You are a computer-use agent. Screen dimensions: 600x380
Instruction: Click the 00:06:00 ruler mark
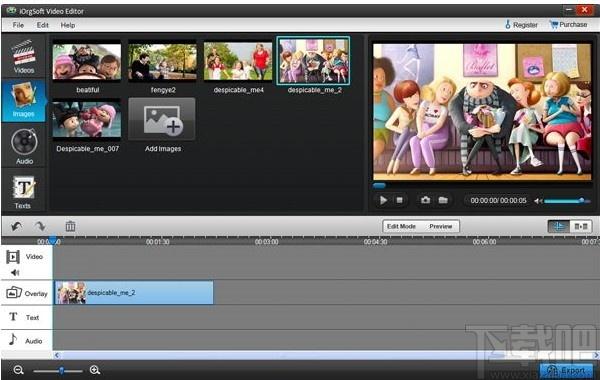(484, 242)
